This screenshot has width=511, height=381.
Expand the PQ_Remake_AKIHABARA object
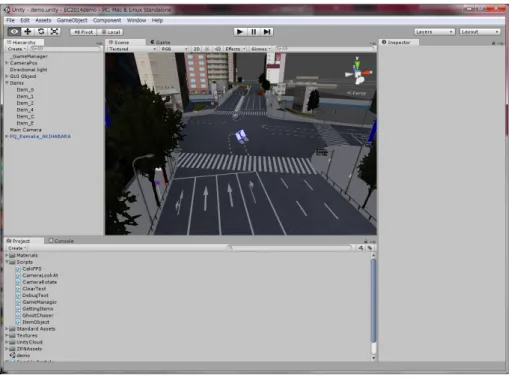(7, 136)
